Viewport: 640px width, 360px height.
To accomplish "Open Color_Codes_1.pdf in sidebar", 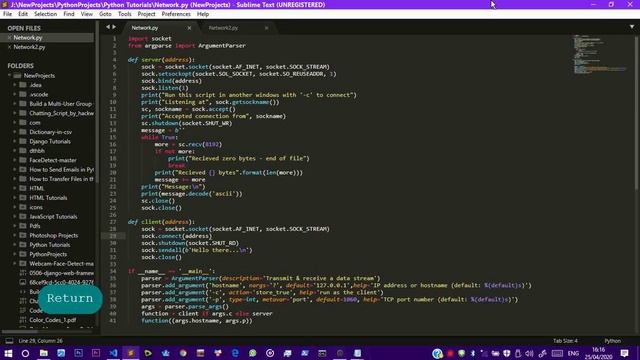I will [53, 320].
